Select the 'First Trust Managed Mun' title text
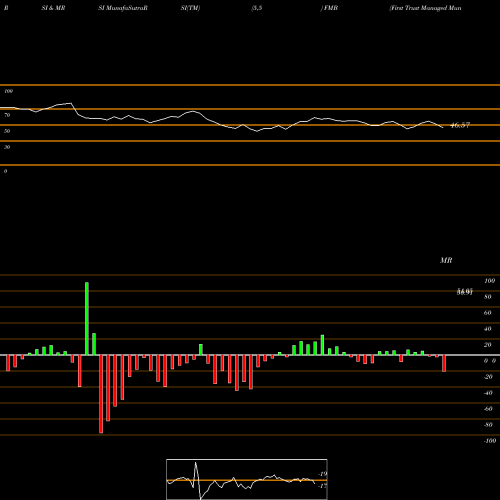 click(x=426, y=8)
